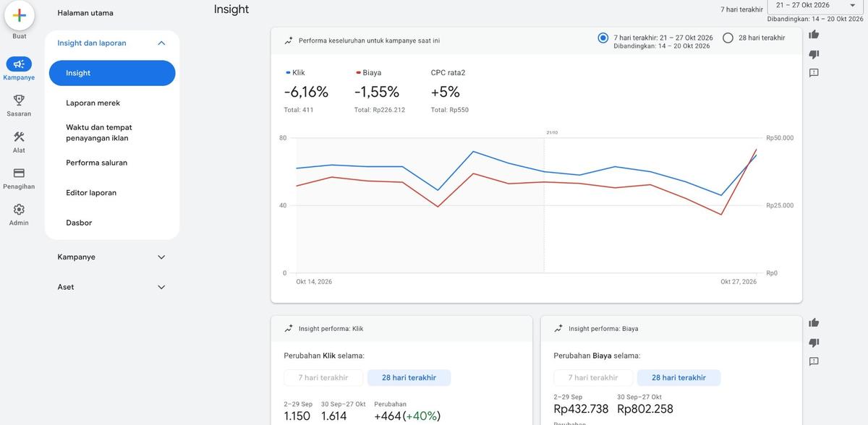Click Total: Rp550 under CPC

point(450,110)
